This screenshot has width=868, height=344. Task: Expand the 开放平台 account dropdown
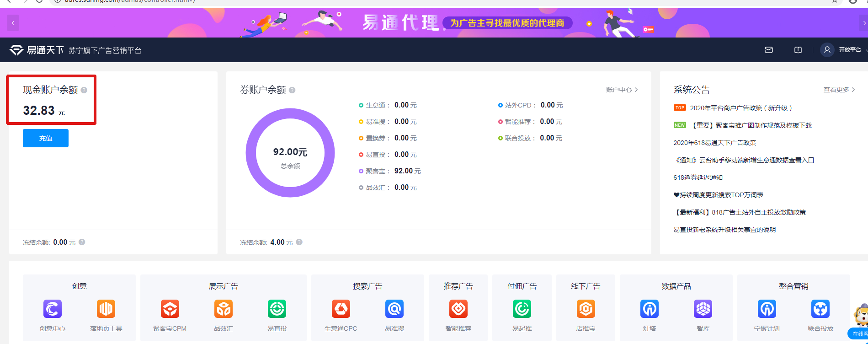(x=853, y=50)
